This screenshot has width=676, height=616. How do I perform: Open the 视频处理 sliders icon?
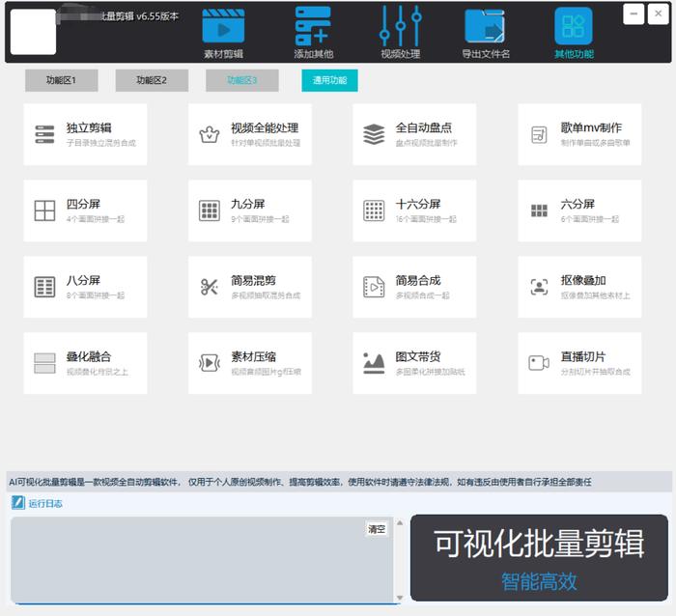coord(401,26)
